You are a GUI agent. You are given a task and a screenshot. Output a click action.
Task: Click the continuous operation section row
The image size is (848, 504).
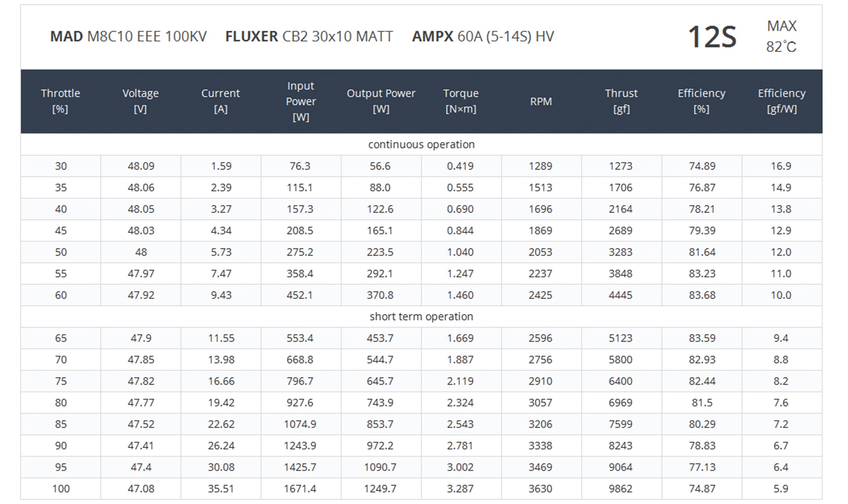tap(421, 144)
